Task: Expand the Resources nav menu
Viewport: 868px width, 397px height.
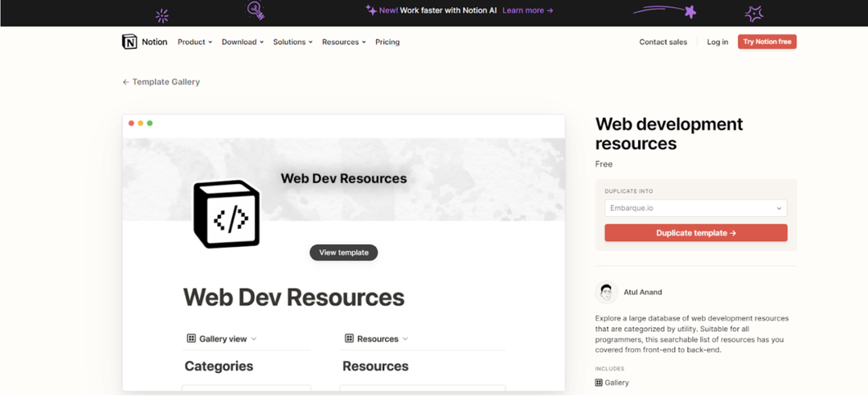Action: [x=344, y=42]
